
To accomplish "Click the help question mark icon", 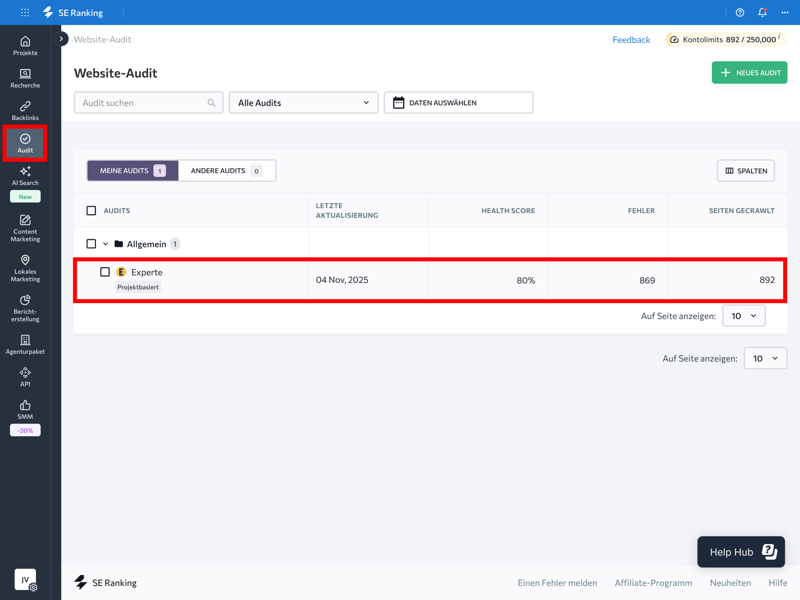I will tap(740, 13).
